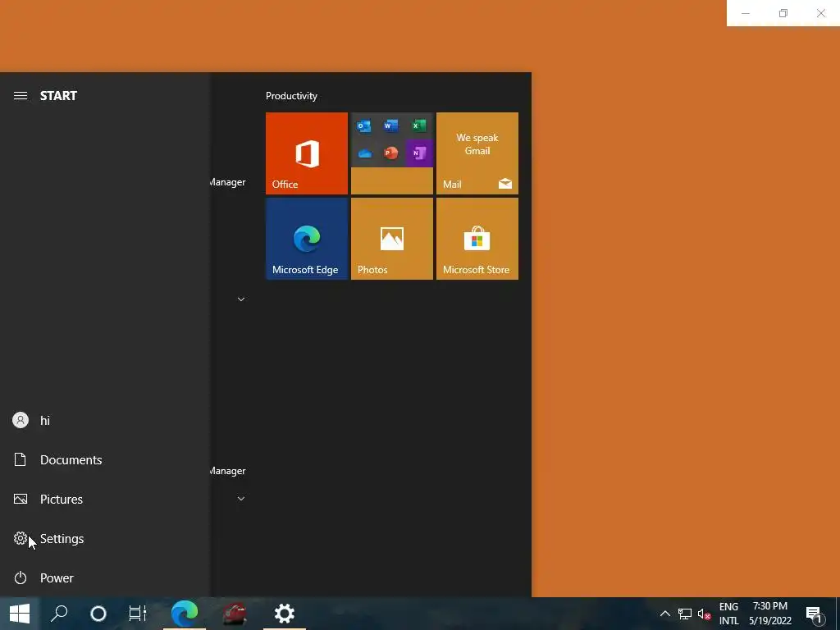Open Task View on taskbar

[137, 614]
